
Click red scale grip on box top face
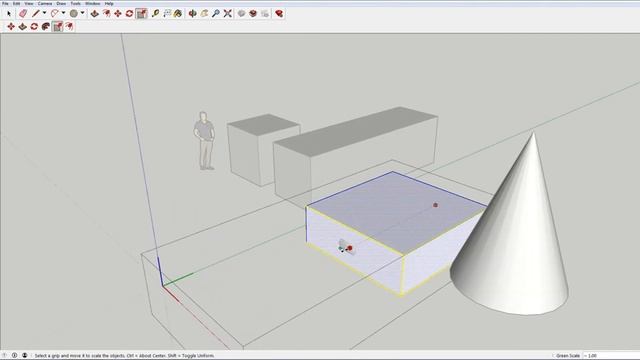point(435,205)
